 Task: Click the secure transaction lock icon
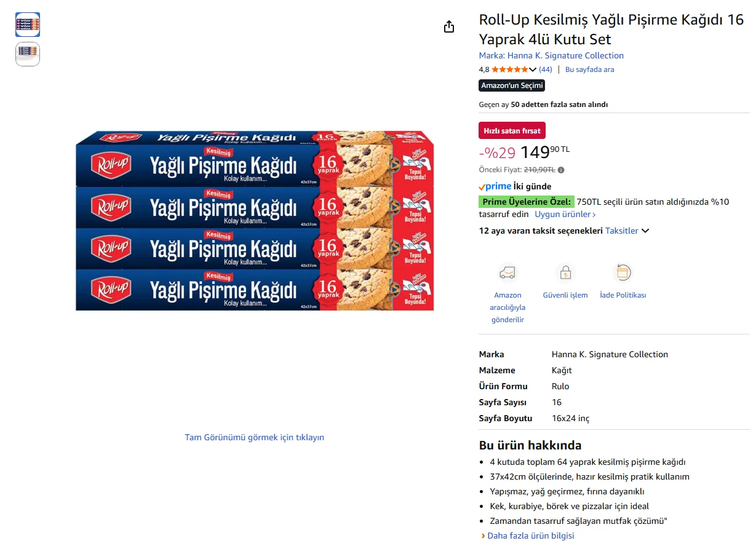tap(565, 272)
